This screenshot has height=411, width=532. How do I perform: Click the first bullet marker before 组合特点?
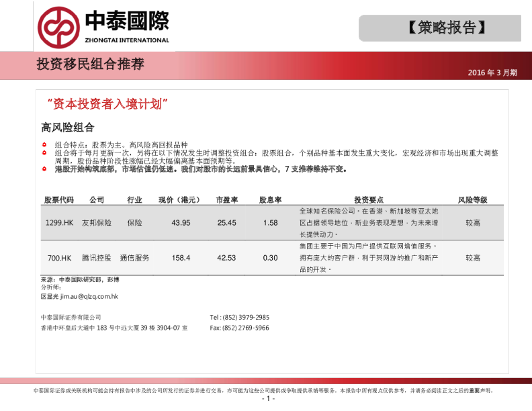click(44, 145)
